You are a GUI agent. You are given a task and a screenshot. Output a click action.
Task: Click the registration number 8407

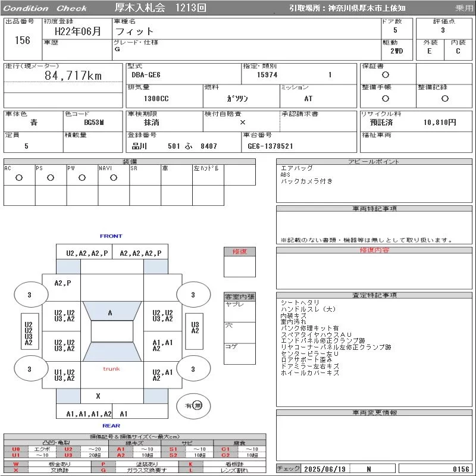click(x=209, y=146)
